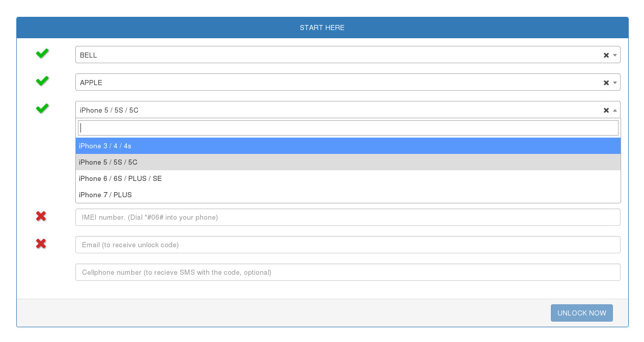The width and height of the screenshot is (644, 342).
Task: Collapse the iPhone model dropdown arrow
Action: tap(614, 110)
